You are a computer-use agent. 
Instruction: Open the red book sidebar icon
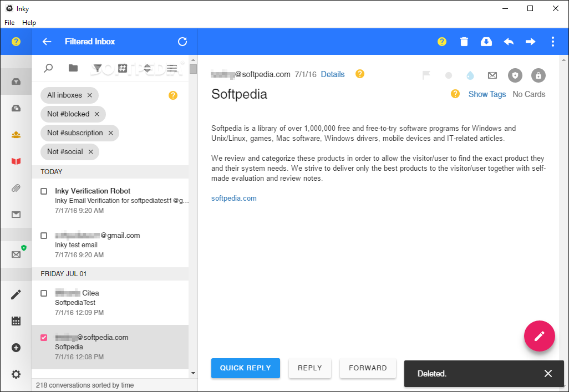16,161
